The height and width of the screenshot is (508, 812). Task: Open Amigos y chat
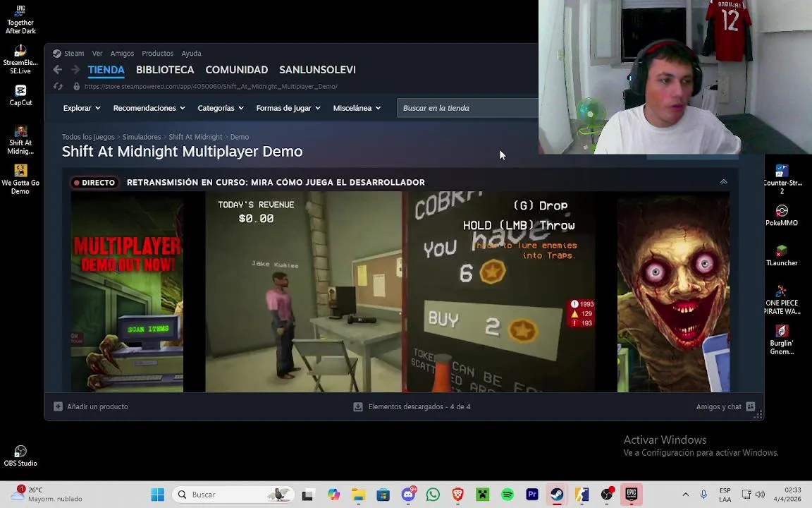pos(725,407)
